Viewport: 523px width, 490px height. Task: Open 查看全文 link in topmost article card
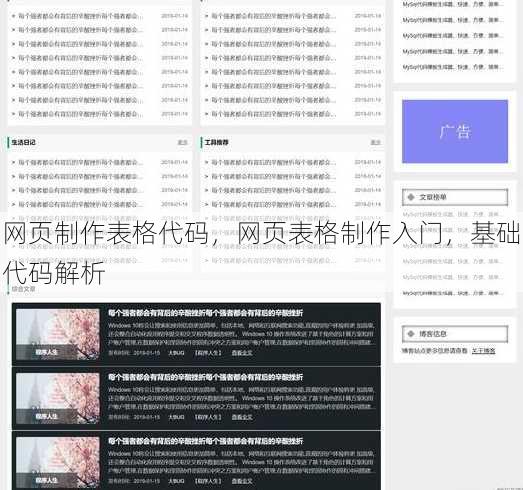(x=242, y=353)
